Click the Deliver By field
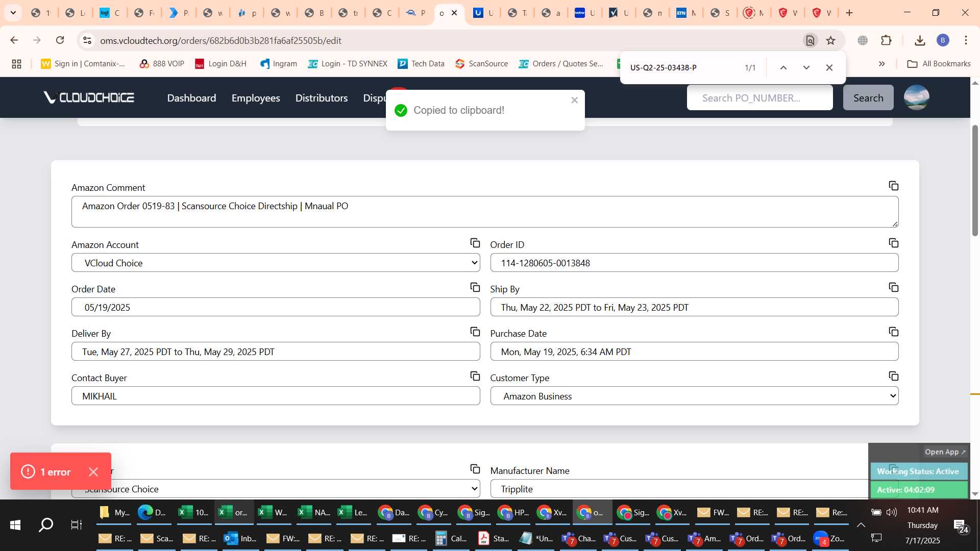The width and height of the screenshot is (980, 551). click(276, 352)
